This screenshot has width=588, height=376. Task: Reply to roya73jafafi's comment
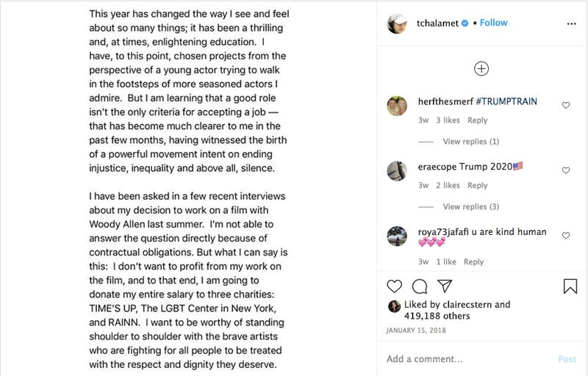click(x=474, y=262)
